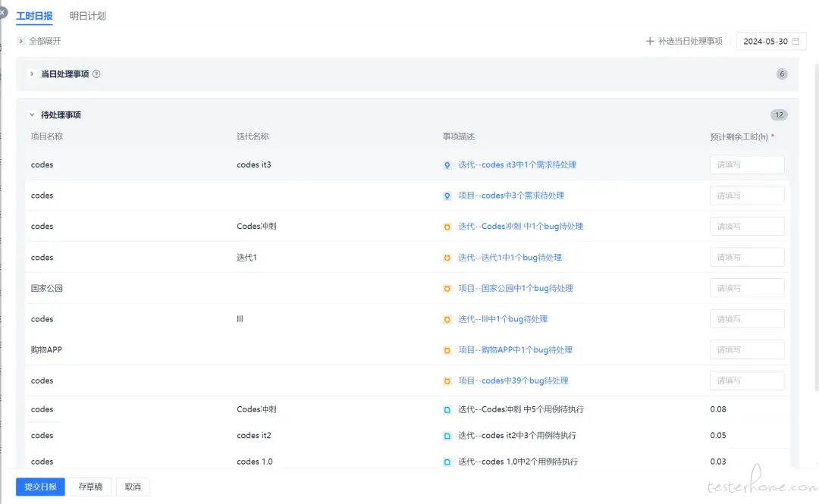The image size is (819, 504).
Task: Expand the 当日处理事项 section
Action: [x=32, y=74]
